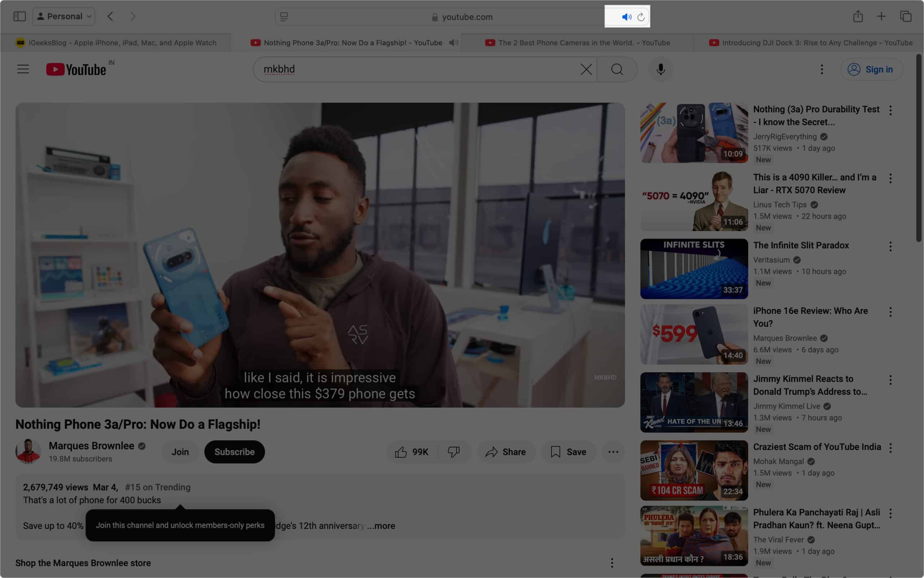The image size is (924, 578).
Task: Save the video to a playlist
Action: point(568,452)
